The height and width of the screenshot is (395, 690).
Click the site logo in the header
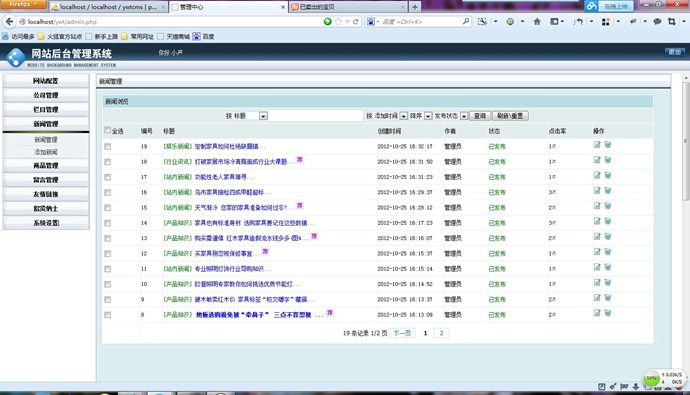16,58
